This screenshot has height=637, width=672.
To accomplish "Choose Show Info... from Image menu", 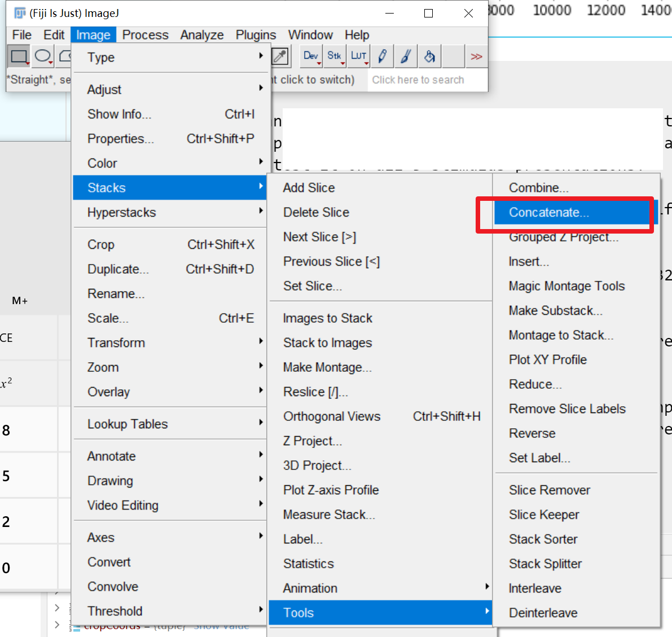I will point(170,114).
